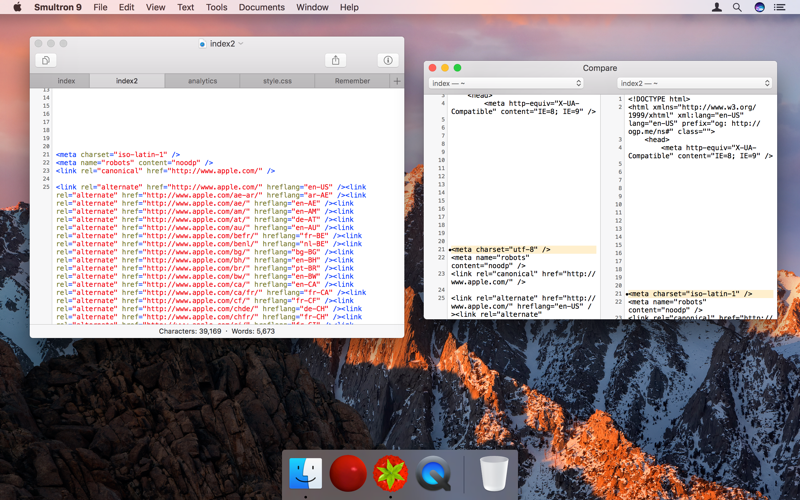Open the Apple menu
Image resolution: width=800 pixels, height=500 pixels.
[17, 7]
